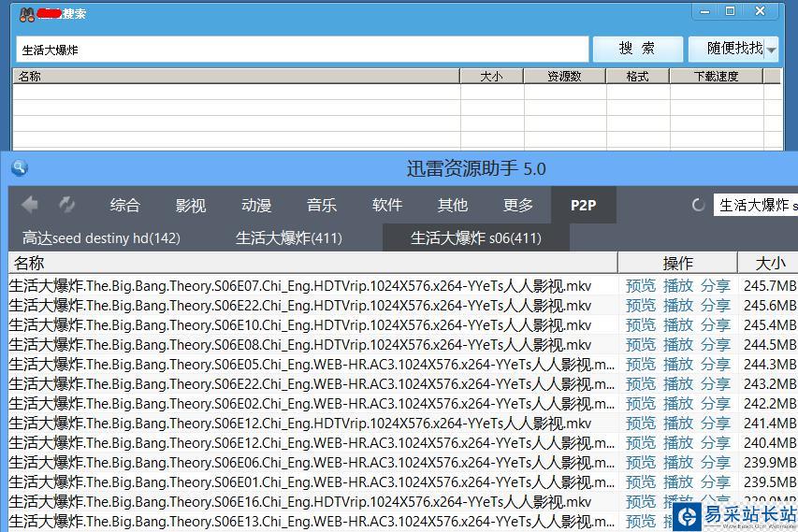The width and height of the screenshot is (798, 532).
Task: Click 播放 for the S06E07 file
Action: 678,286
